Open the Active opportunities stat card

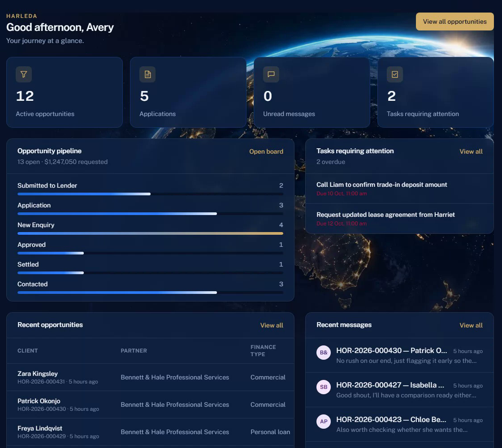pyautogui.click(x=65, y=92)
